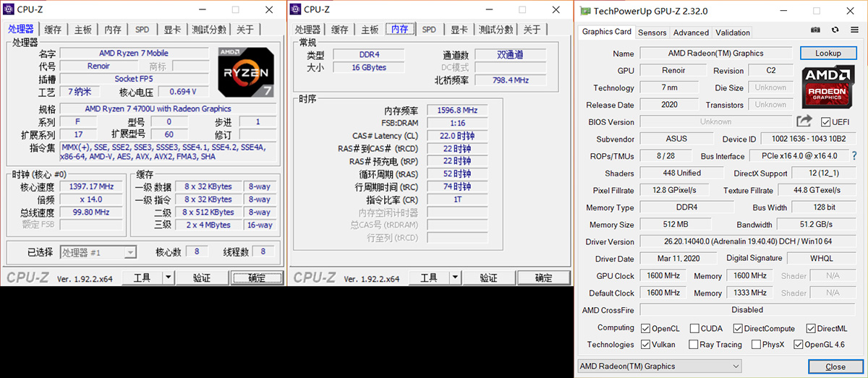The height and width of the screenshot is (378, 868).
Task: Switch to 主板 tab in processor window
Action: tap(82, 30)
